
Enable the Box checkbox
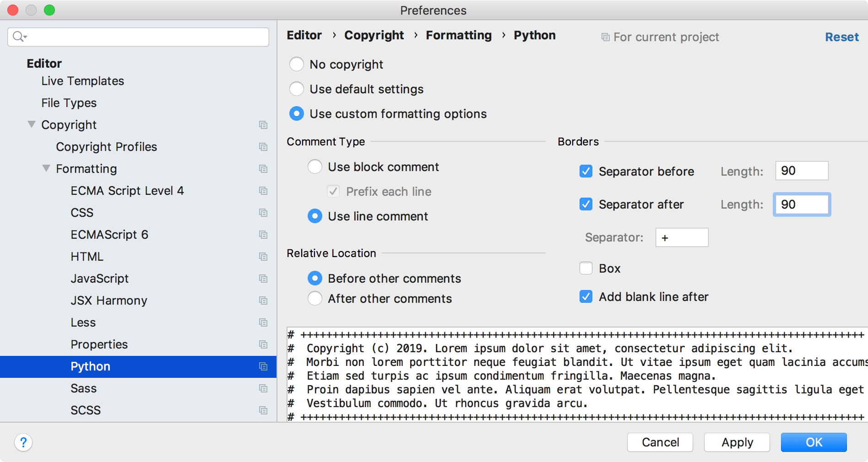click(x=586, y=269)
